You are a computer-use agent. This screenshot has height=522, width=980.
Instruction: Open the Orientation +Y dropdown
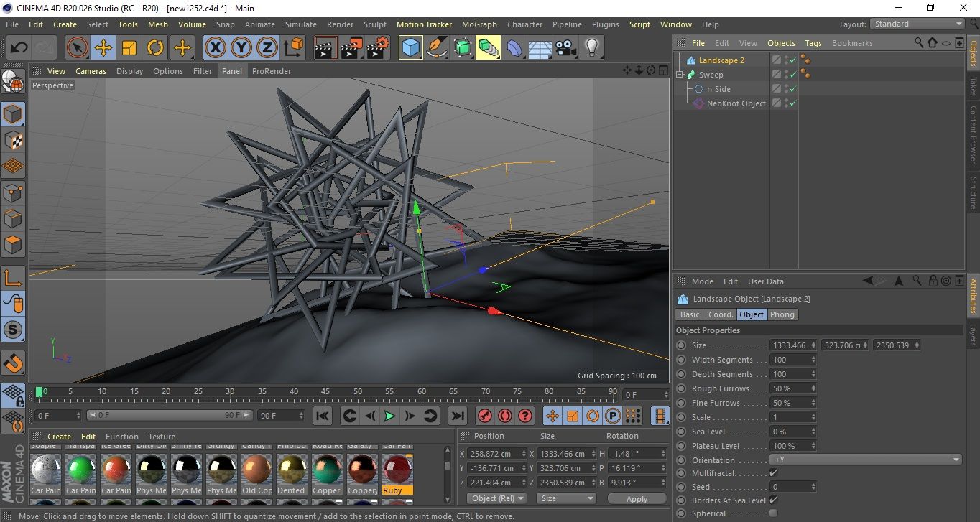pos(866,460)
